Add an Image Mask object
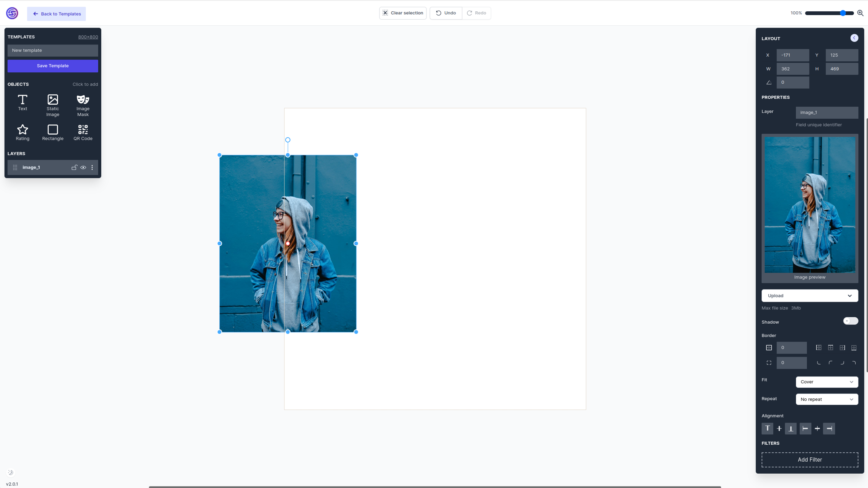The height and width of the screenshot is (488, 868). point(83,105)
